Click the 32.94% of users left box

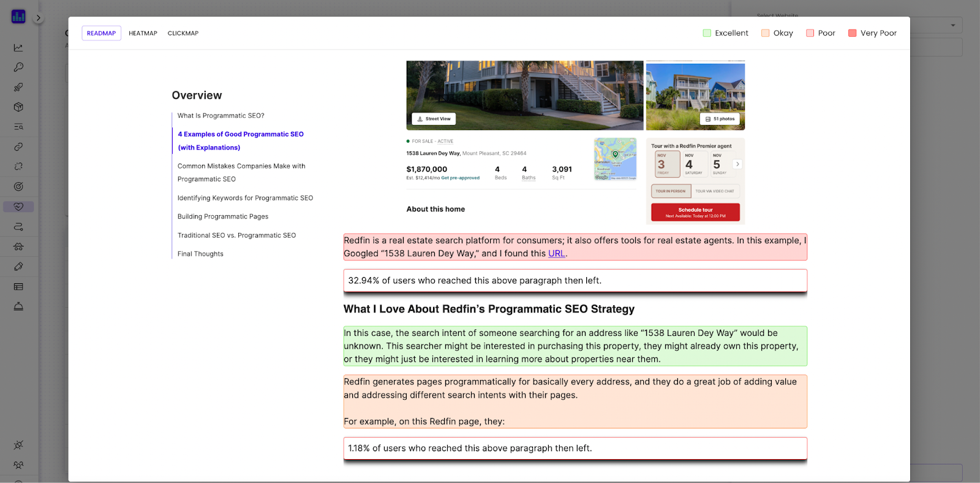pyautogui.click(x=575, y=281)
